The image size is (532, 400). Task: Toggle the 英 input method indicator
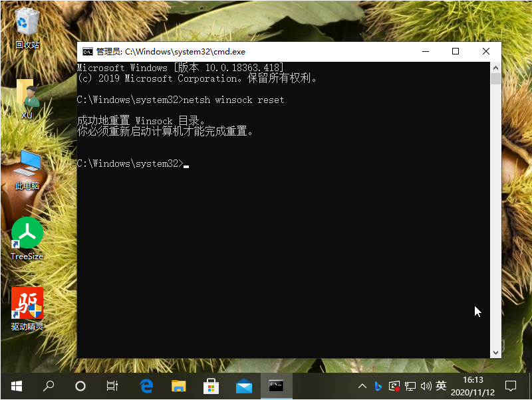(441, 385)
